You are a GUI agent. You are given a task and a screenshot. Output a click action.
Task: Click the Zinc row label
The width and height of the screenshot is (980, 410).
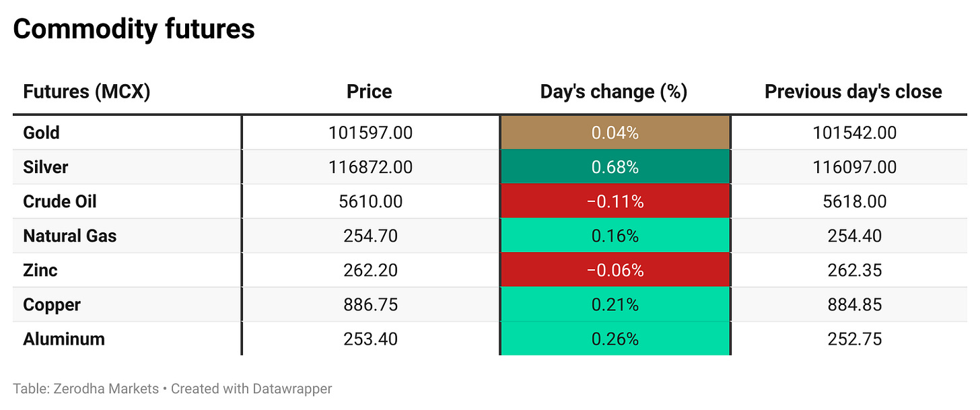(x=40, y=270)
